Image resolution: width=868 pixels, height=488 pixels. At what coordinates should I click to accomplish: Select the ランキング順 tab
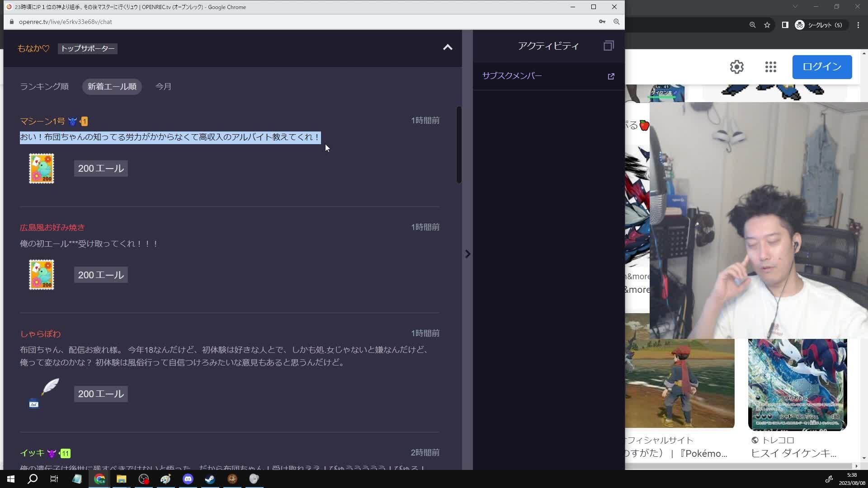click(x=44, y=86)
